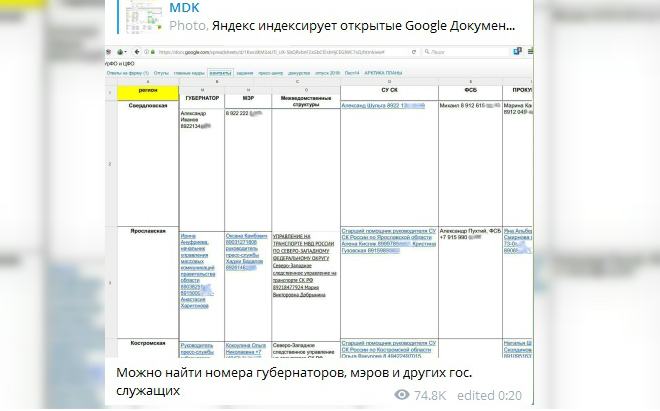Click 'Северо-Западное следственное управление' in Костромская row
The width and height of the screenshot is (660, 411).
tap(303, 349)
